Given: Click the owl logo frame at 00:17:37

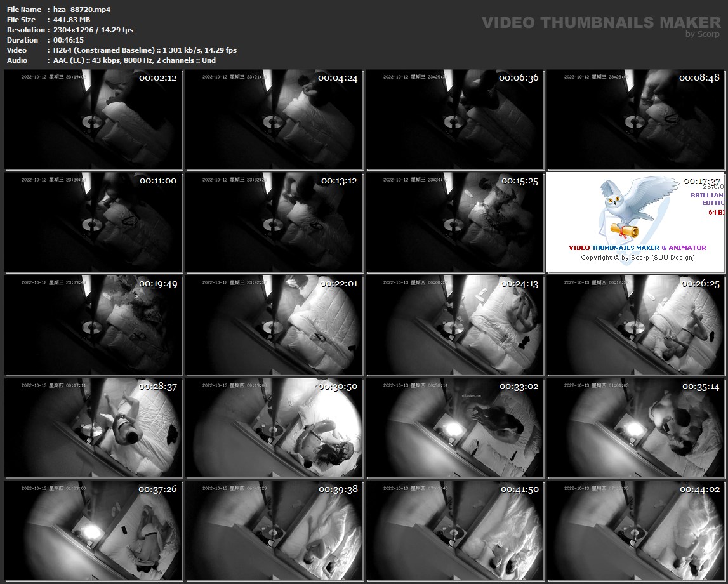Looking at the screenshot, I should point(636,222).
